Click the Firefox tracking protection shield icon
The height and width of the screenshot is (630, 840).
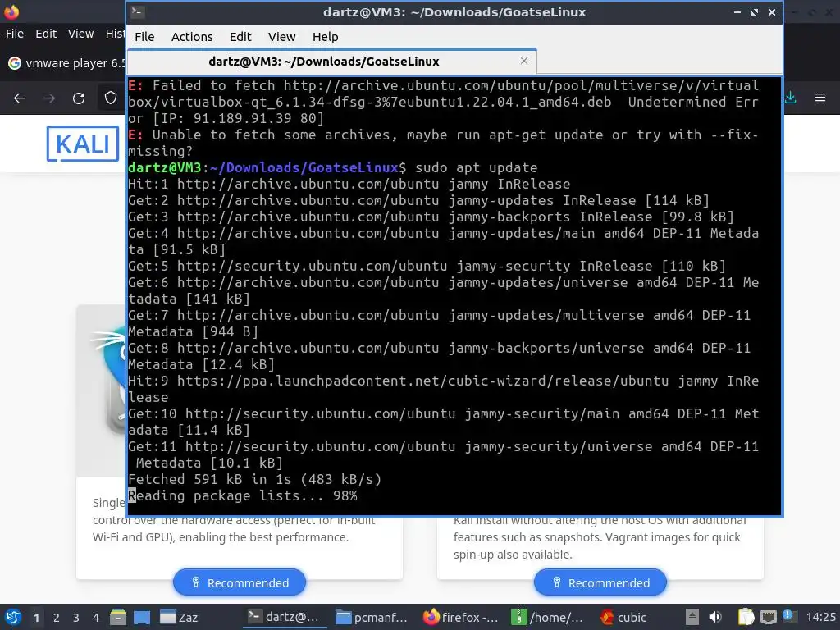coord(111,98)
